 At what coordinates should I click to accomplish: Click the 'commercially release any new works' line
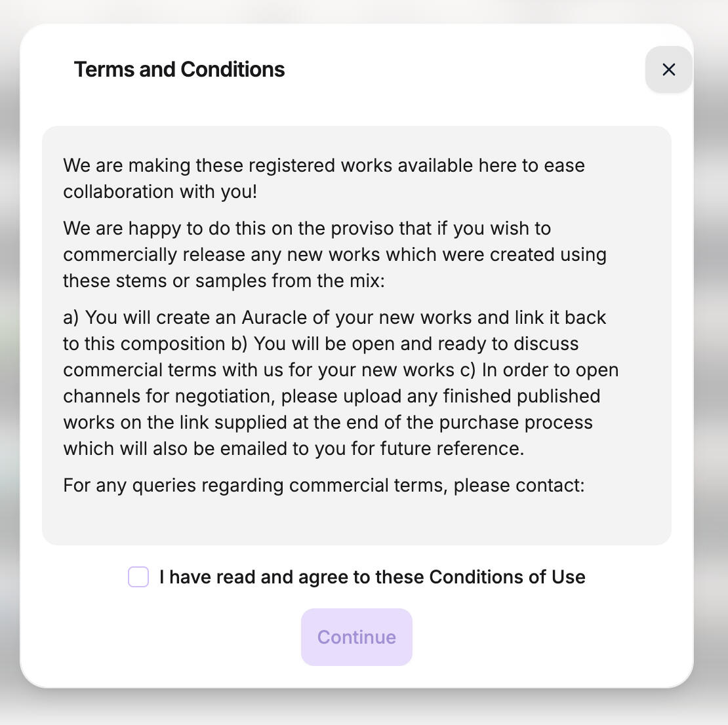(x=334, y=255)
